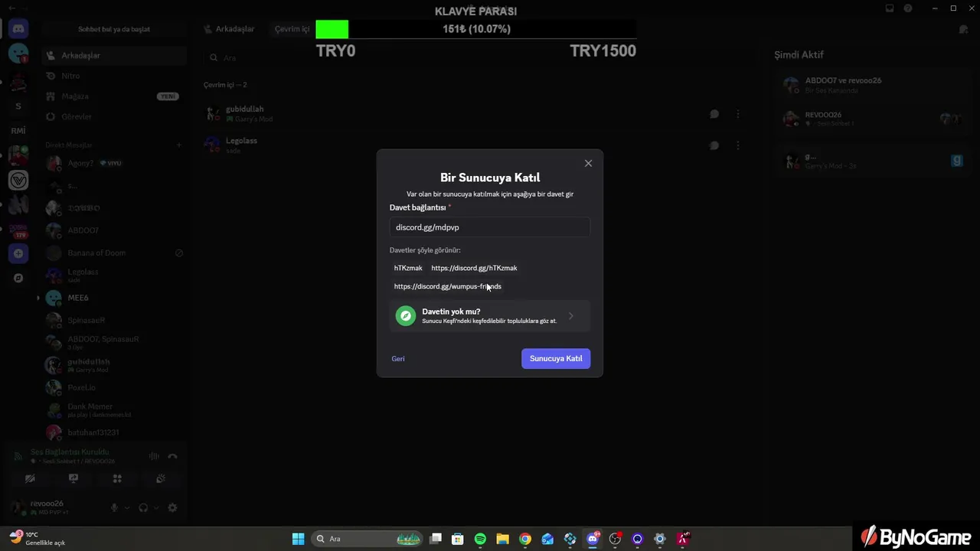The height and width of the screenshot is (551, 980).
Task: Toggle microphone mute
Action: pyautogui.click(x=114, y=507)
